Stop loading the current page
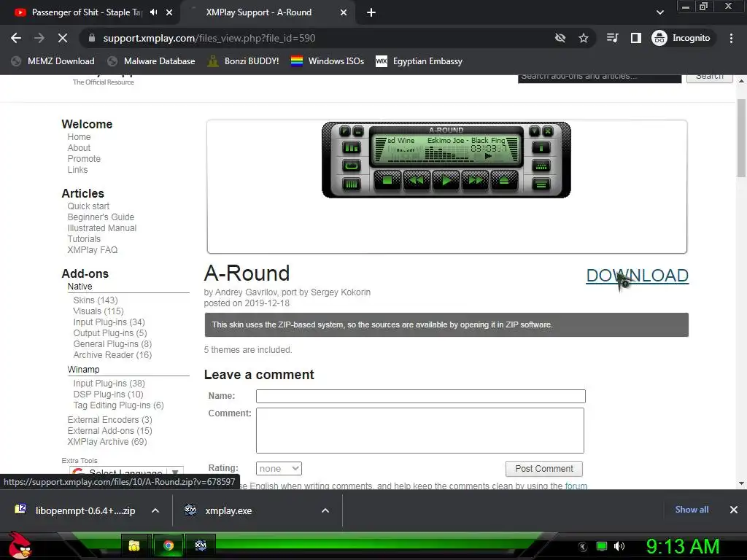 click(x=63, y=38)
